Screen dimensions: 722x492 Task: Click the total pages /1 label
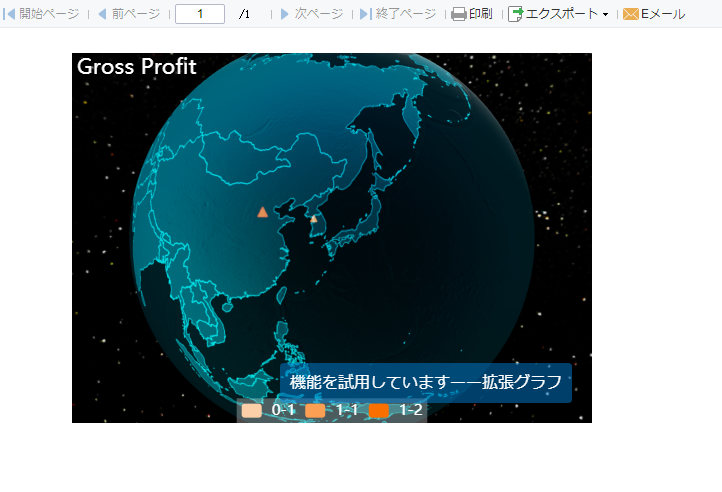(x=245, y=14)
